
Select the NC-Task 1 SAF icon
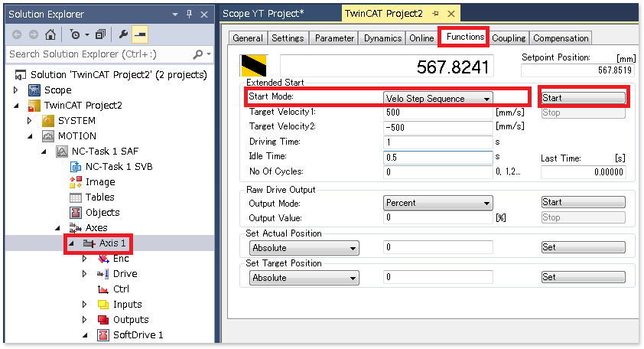point(62,152)
